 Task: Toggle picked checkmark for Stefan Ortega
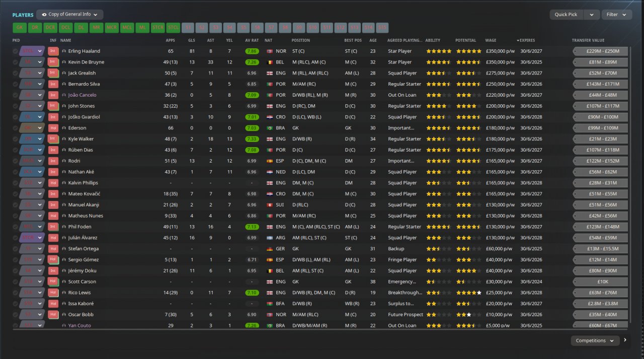(15, 249)
